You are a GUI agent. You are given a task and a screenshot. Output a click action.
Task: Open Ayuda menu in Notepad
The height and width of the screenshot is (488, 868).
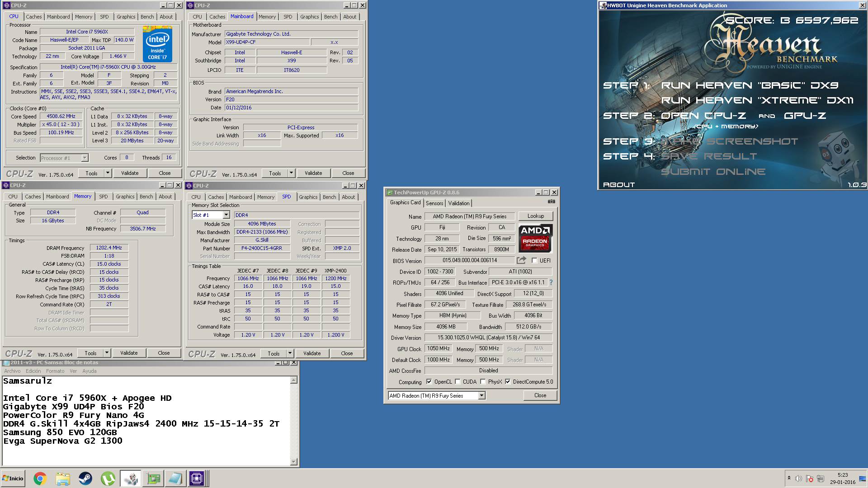[x=90, y=371]
